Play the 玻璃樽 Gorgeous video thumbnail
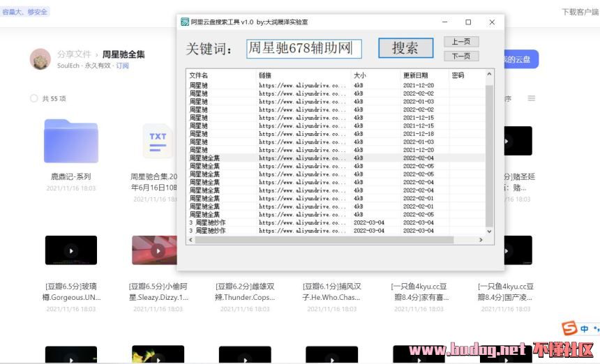Viewport: 600px width, 364px height. (x=70, y=250)
